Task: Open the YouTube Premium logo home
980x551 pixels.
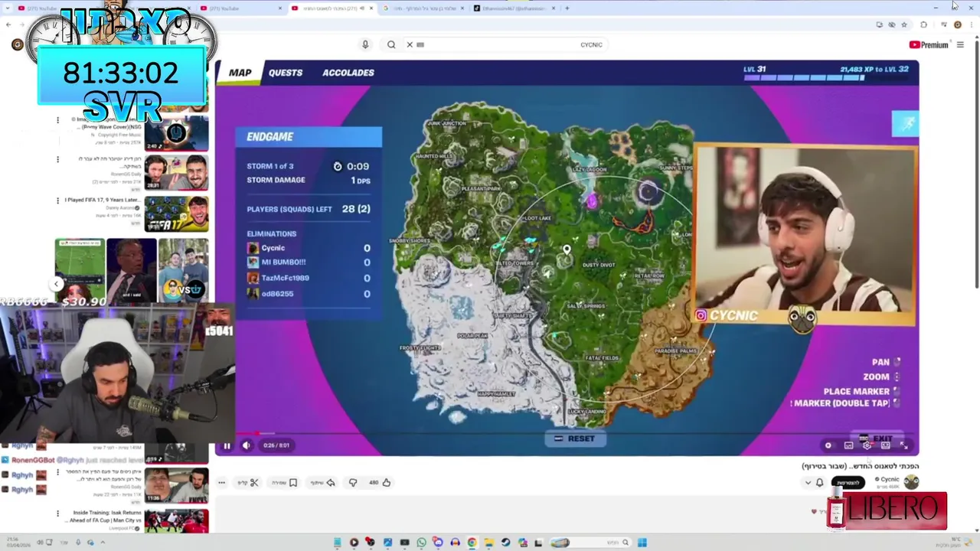Action: coord(928,45)
